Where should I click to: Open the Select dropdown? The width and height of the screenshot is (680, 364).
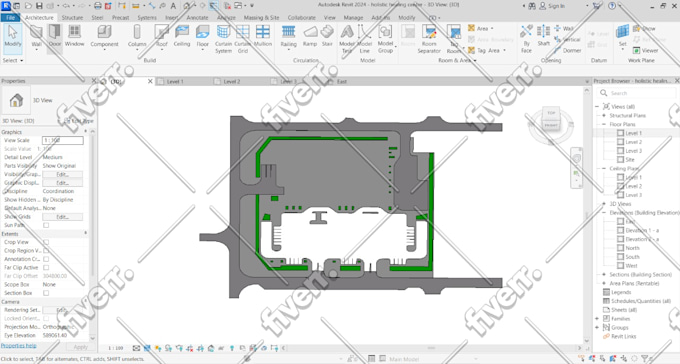coord(13,60)
